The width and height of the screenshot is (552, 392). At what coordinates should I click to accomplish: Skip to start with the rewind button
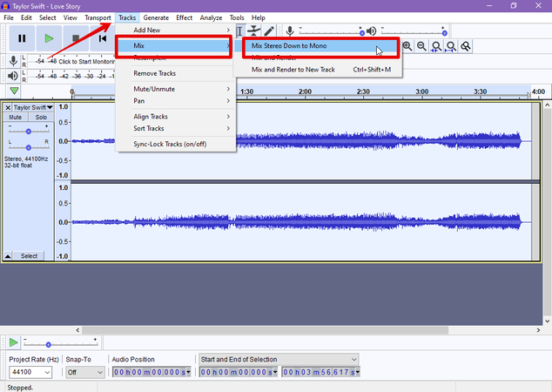coord(103,38)
